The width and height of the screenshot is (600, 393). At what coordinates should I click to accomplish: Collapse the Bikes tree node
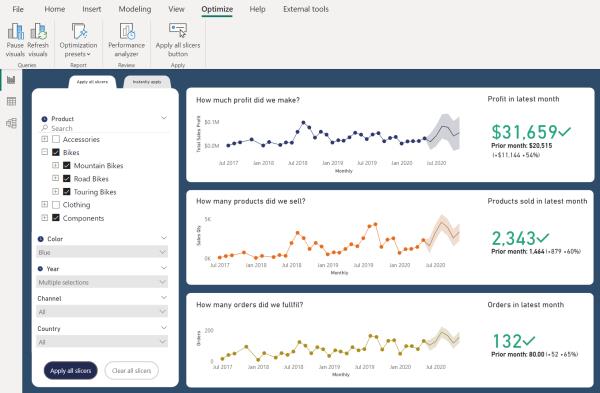pyautogui.click(x=44, y=152)
